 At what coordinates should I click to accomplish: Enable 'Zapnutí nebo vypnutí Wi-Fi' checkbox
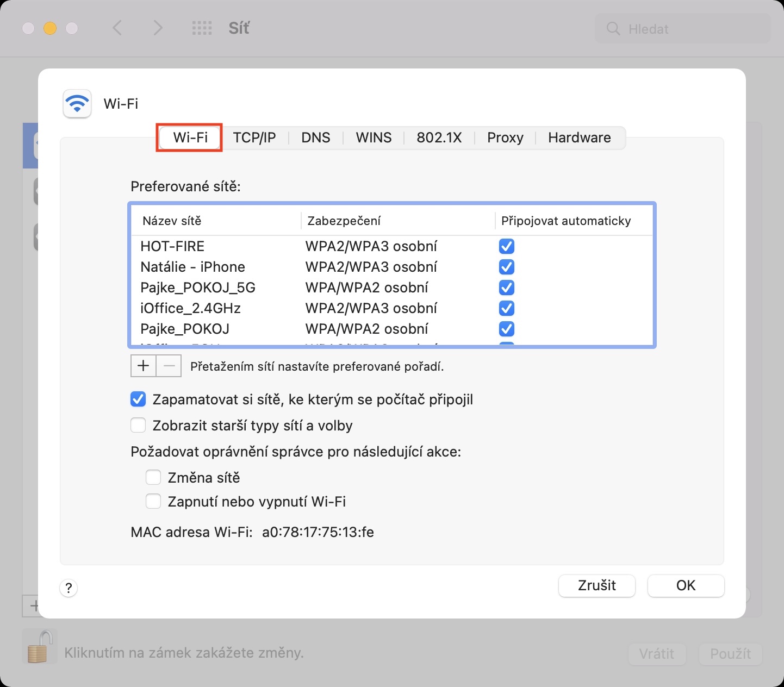point(153,502)
